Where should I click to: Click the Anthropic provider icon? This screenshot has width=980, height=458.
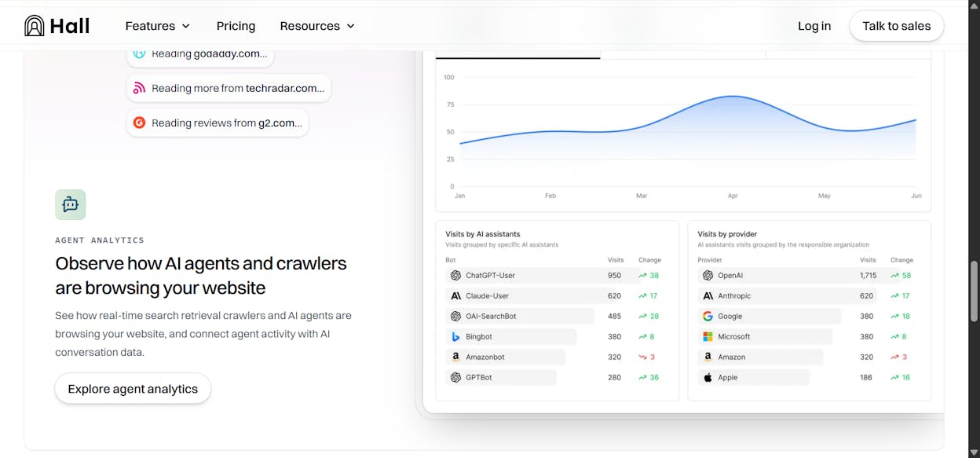[708, 295]
